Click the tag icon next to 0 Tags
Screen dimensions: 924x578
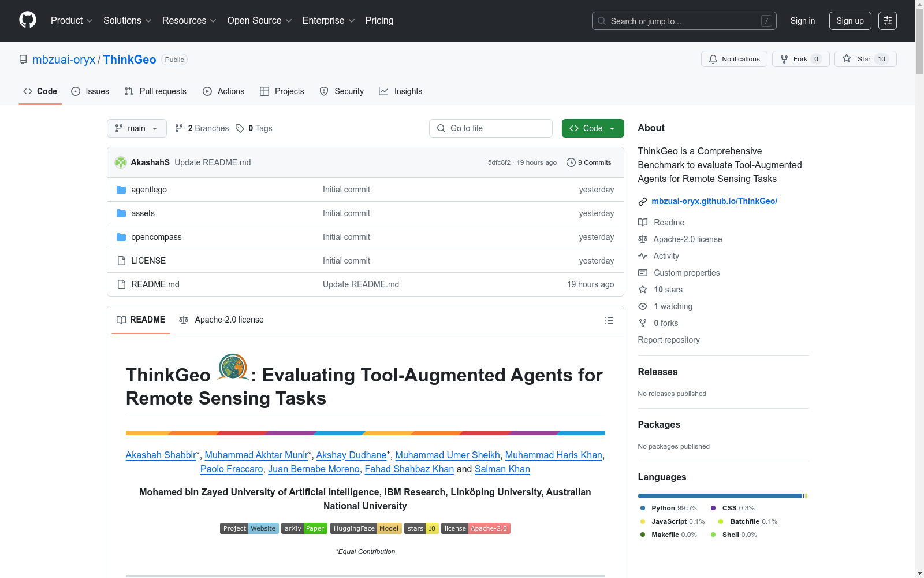[x=240, y=128]
